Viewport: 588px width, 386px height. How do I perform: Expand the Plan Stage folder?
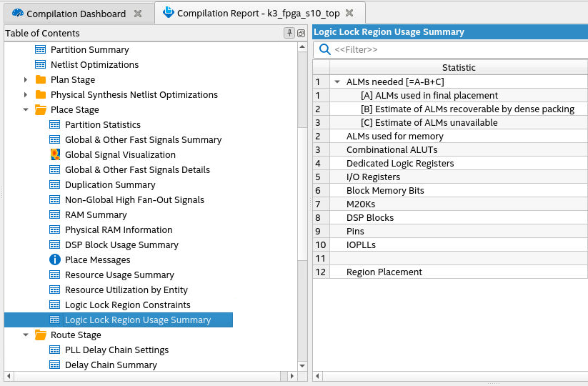coord(26,79)
